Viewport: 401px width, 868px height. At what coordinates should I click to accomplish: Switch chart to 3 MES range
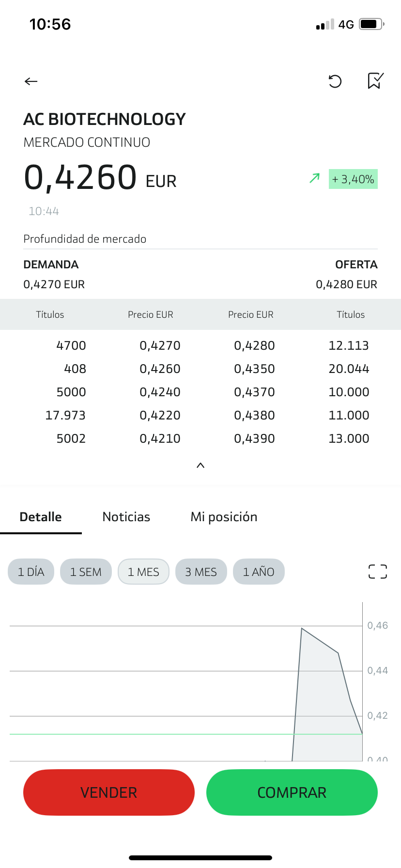tap(201, 572)
